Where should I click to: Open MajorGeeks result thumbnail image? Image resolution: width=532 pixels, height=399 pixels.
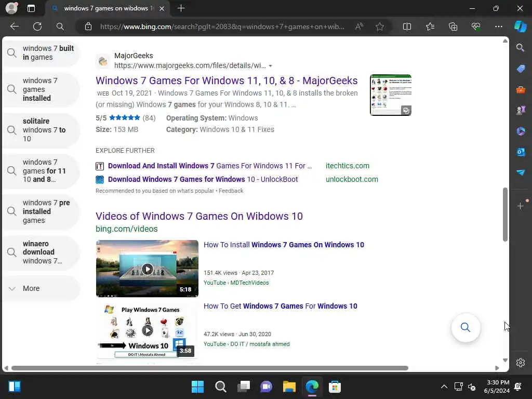point(391,95)
